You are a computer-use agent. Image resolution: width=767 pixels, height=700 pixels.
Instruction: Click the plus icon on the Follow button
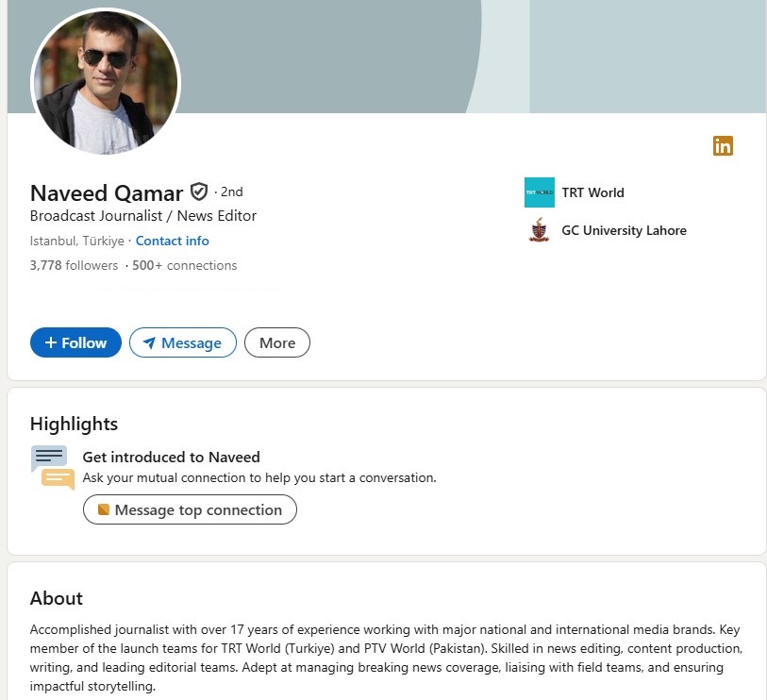coord(51,343)
